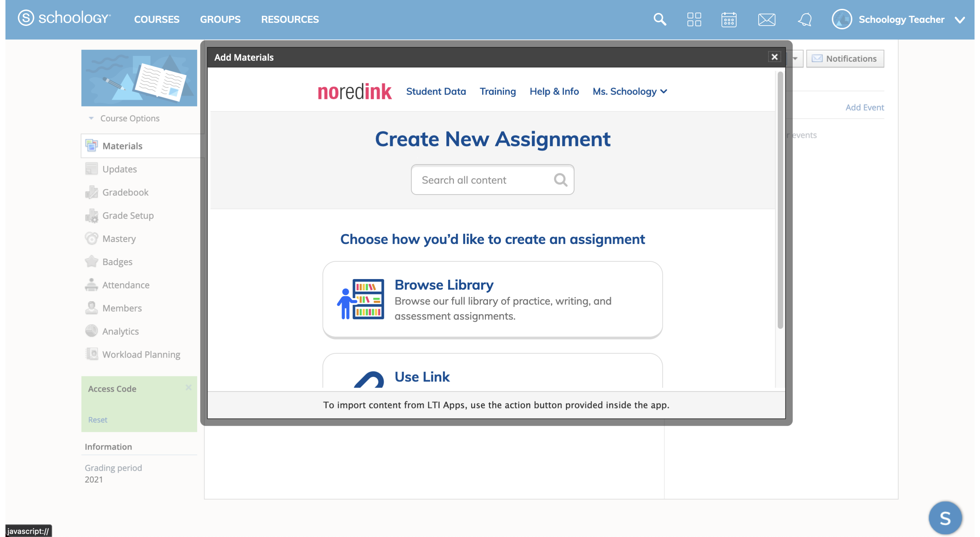Dismiss the Access Code box
980x537 pixels.
tap(188, 388)
